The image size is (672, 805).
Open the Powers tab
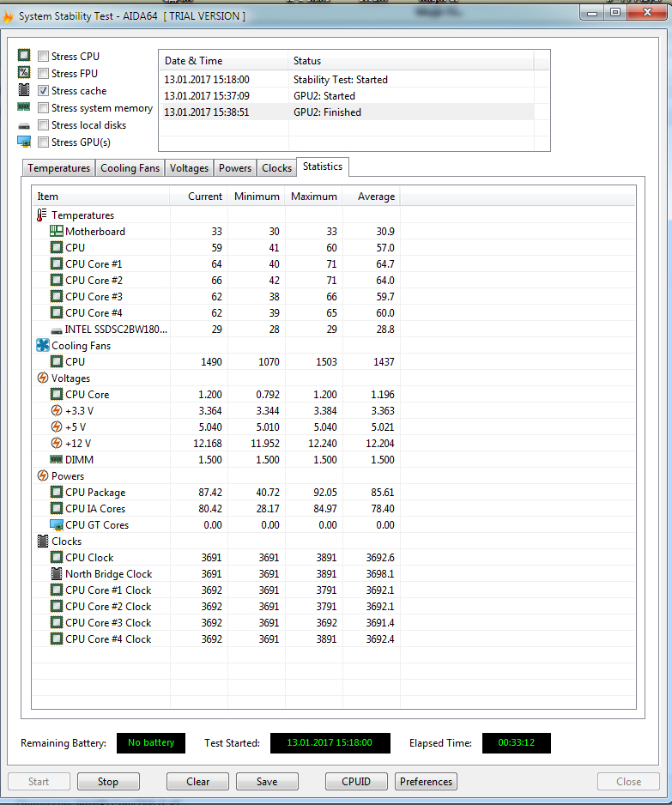[235, 168]
